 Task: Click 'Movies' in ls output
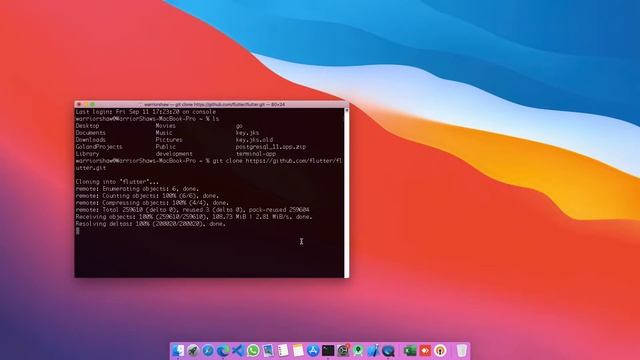coord(166,126)
